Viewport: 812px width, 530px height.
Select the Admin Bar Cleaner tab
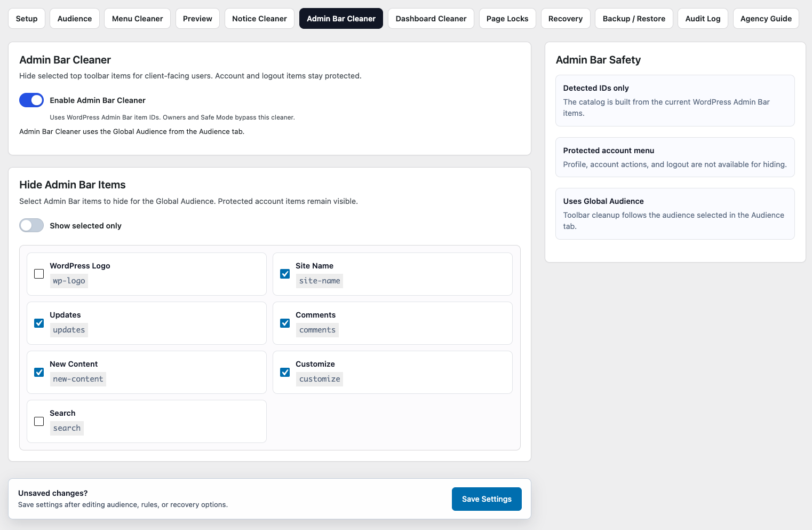point(341,19)
